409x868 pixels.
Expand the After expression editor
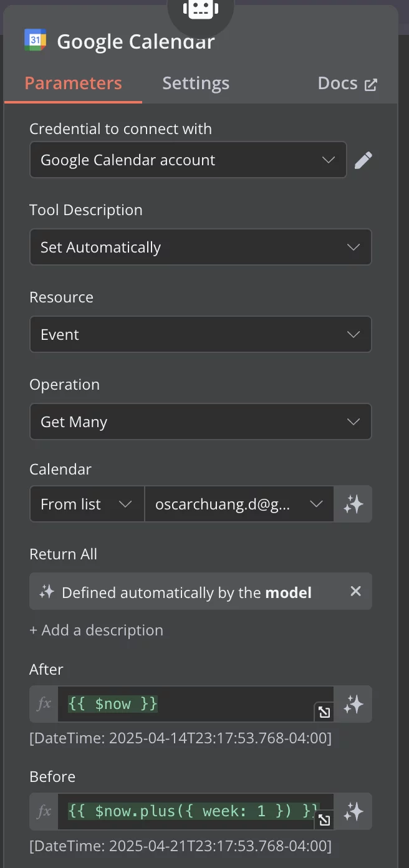point(324,712)
